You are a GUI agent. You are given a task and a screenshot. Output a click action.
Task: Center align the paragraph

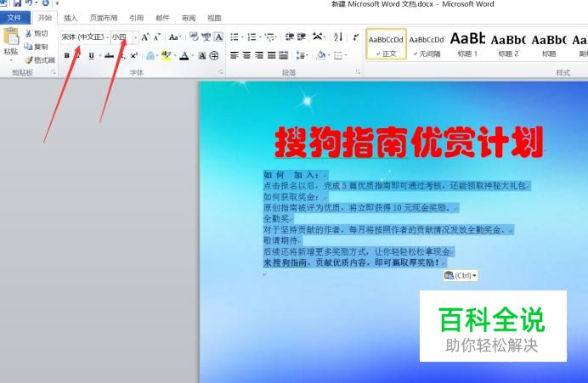(246, 56)
